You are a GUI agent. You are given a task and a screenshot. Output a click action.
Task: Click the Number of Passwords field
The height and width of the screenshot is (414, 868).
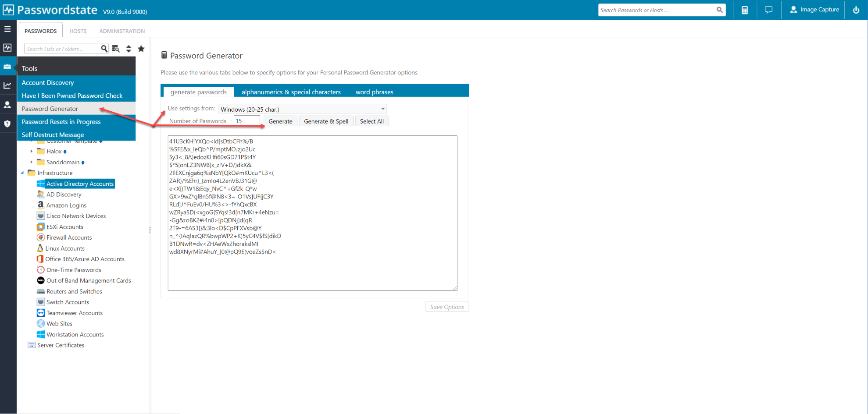(x=247, y=121)
